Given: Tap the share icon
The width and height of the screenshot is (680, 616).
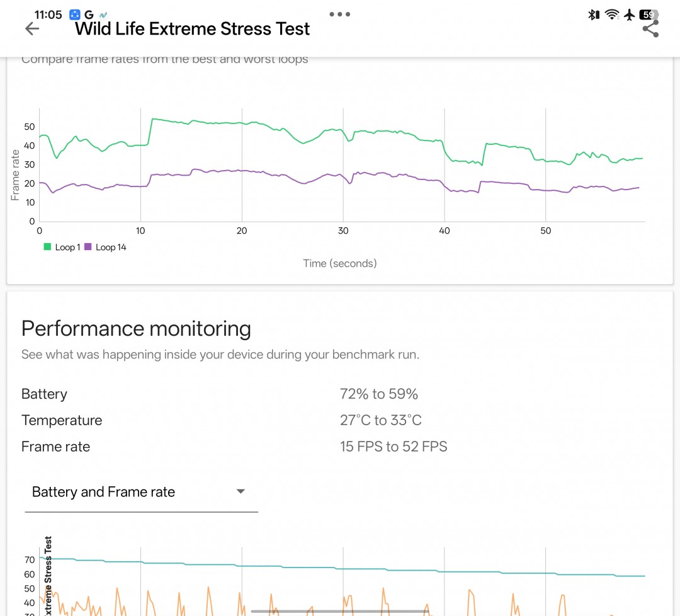Looking at the screenshot, I should click(650, 29).
